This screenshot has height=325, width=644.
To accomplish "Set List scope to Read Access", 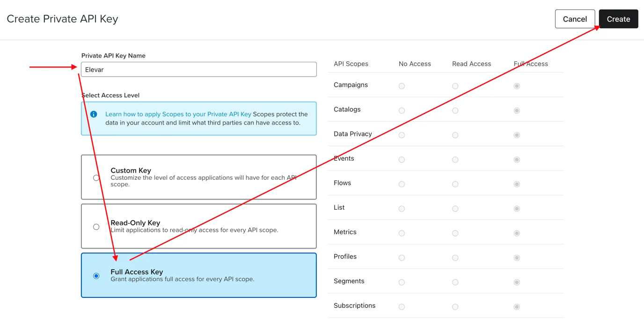I will click(455, 209).
